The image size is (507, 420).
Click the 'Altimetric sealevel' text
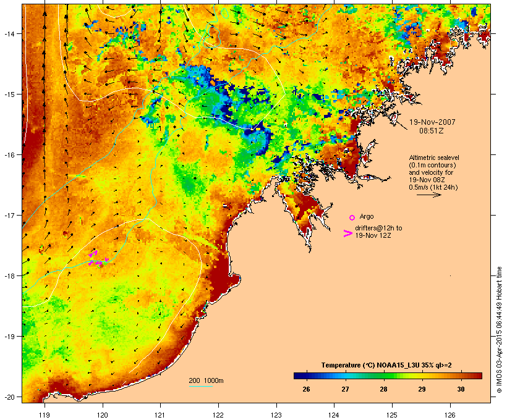coord(434,157)
